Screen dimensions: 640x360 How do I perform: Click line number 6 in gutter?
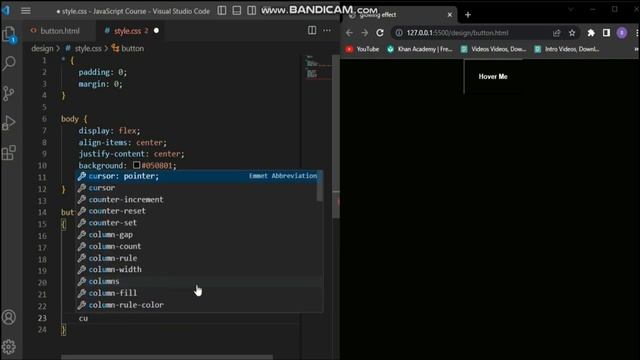pyautogui.click(x=44, y=119)
